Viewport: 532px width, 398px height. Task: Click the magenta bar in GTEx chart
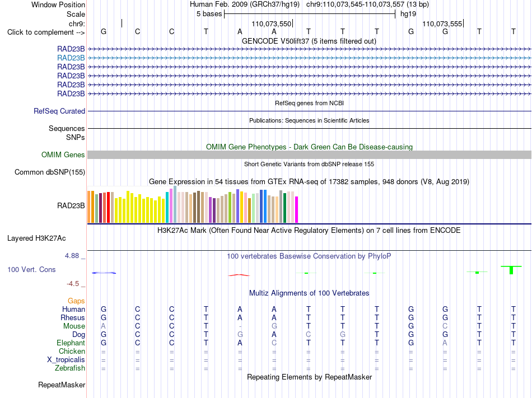(x=297, y=209)
